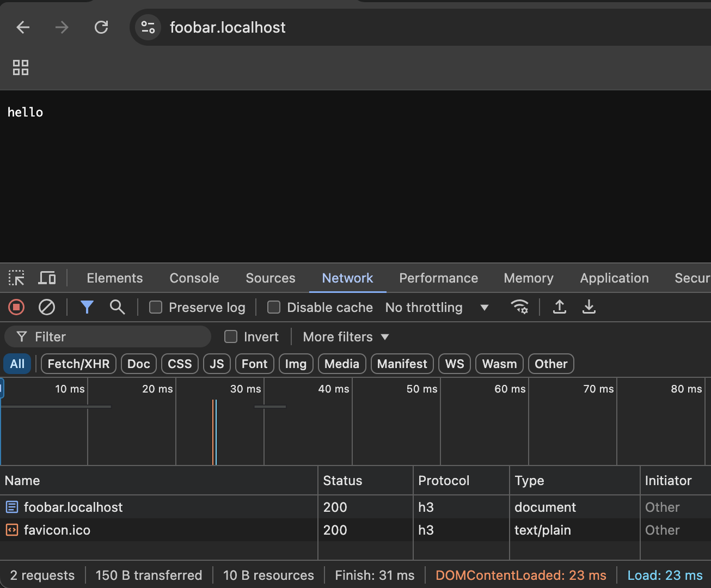This screenshot has width=711, height=588.
Task: Tick the Invert checkbox
Action: coord(231,337)
